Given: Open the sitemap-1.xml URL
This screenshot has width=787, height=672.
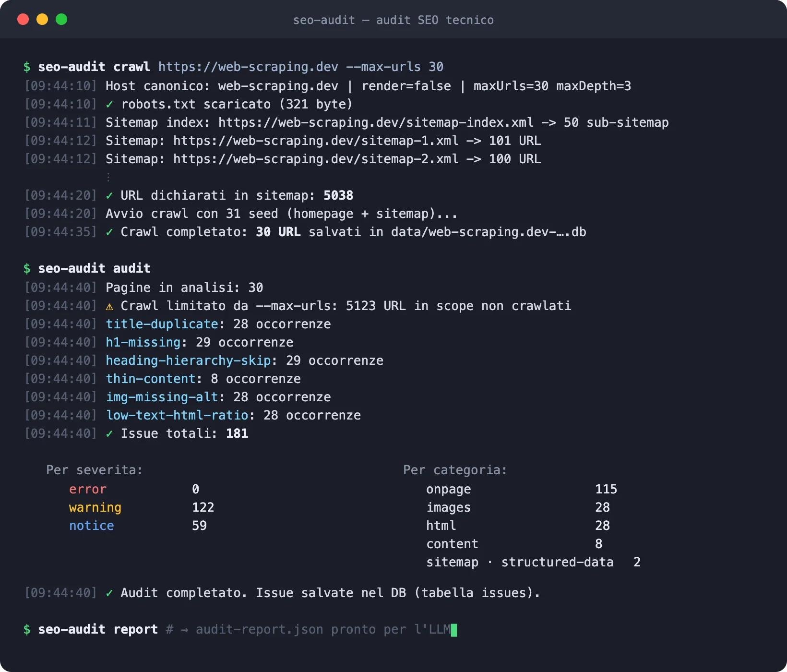Looking at the screenshot, I should point(316,141).
